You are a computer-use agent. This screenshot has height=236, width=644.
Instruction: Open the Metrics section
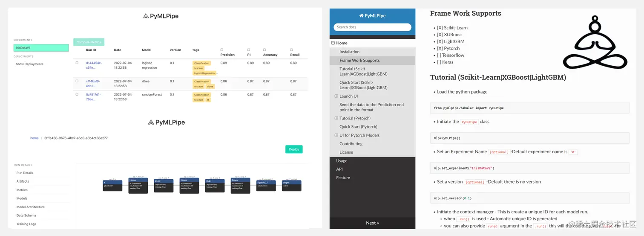click(22, 190)
